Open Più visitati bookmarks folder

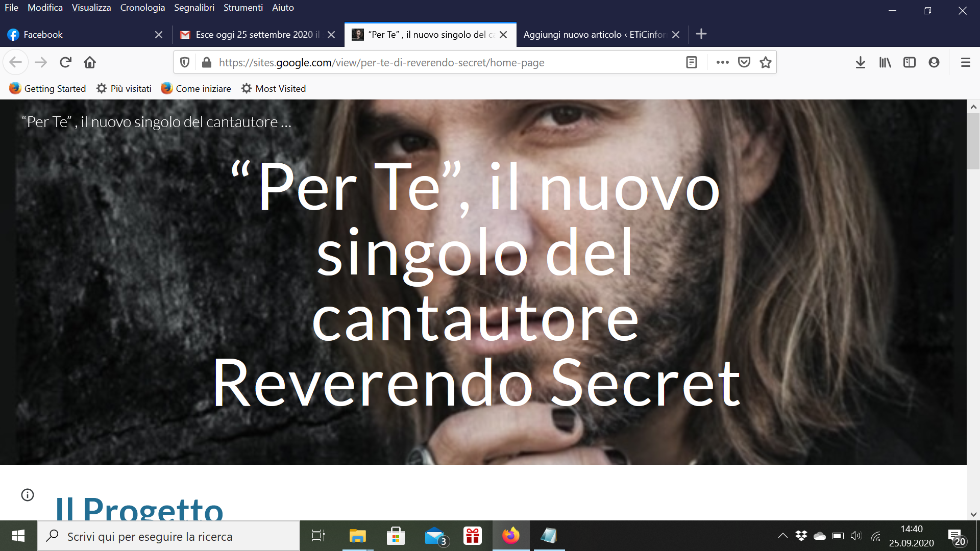click(124, 88)
